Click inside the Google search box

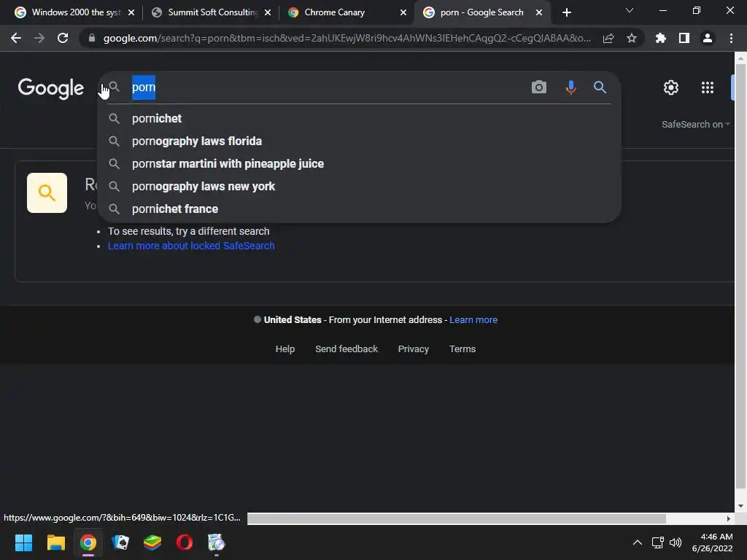329,87
